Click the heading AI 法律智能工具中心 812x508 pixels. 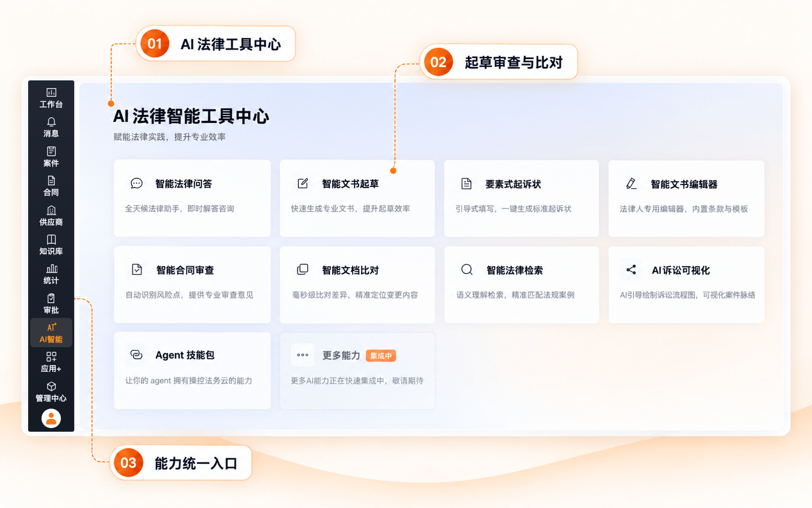191,116
